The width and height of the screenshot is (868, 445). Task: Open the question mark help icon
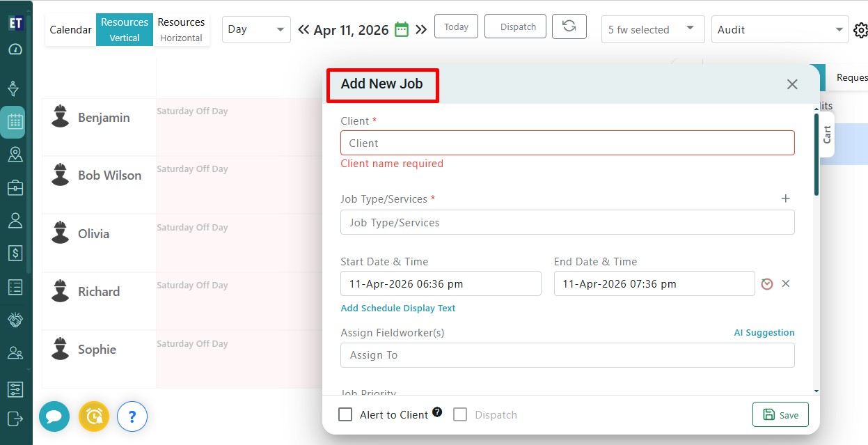click(x=132, y=417)
